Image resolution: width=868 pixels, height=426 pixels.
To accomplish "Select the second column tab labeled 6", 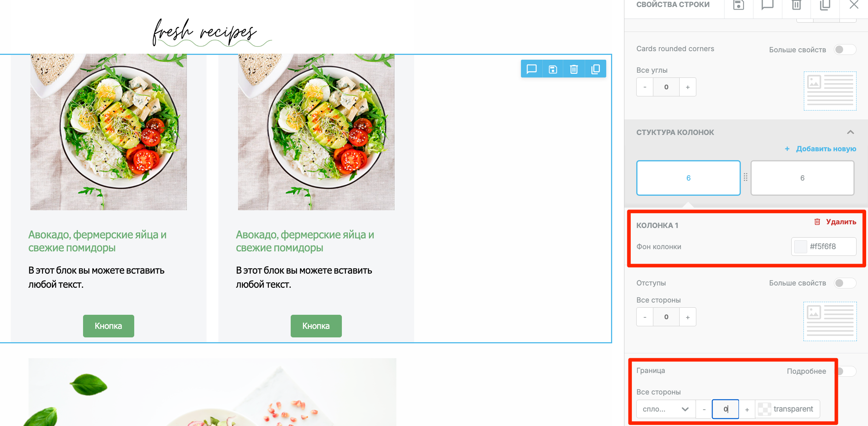I will pos(802,178).
